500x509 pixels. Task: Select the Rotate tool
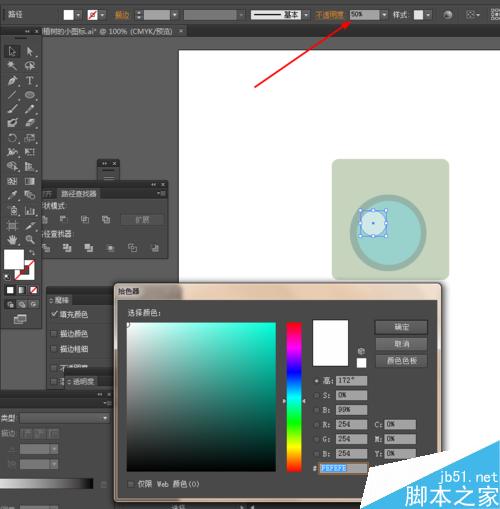pos(12,138)
